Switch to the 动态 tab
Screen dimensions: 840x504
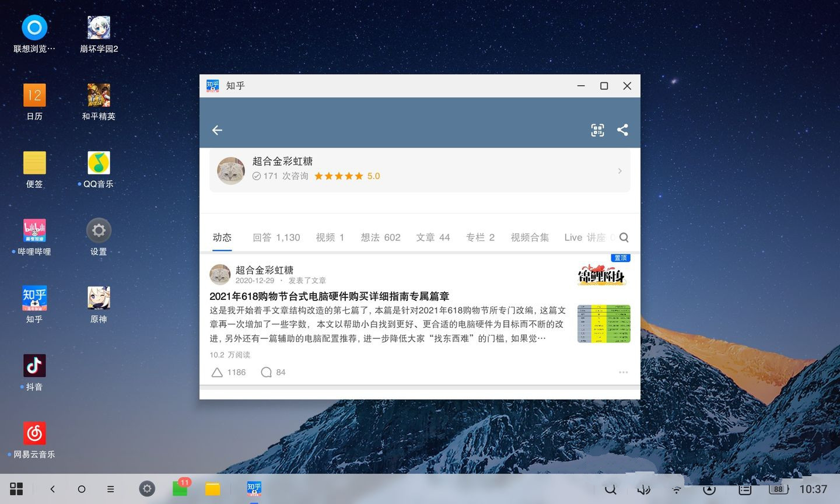click(x=222, y=237)
